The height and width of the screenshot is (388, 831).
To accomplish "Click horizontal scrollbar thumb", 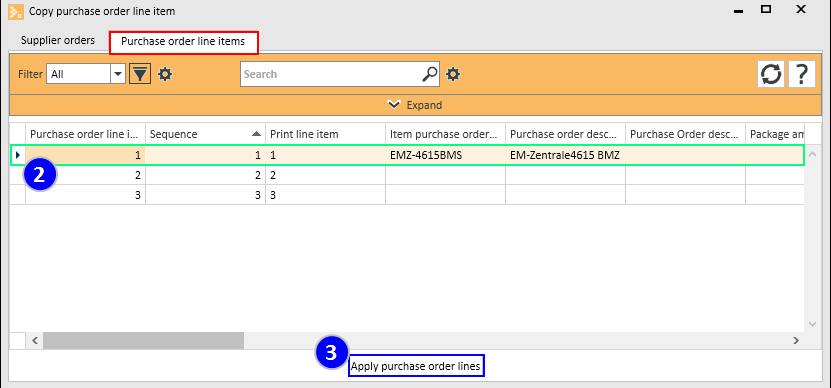I will [144, 341].
